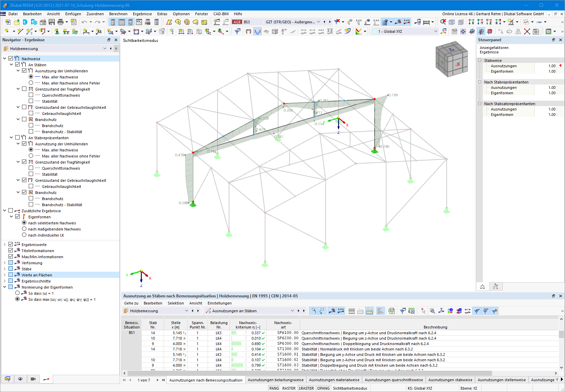
Task: Click the new nodal support icon
Action: coord(57,31)
